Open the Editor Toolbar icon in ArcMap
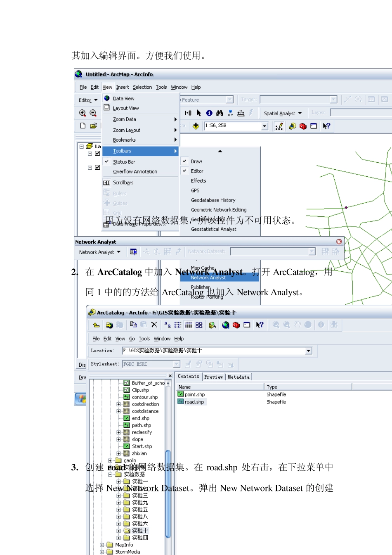This screenshot has height=555, width=392. pos(279,126)
